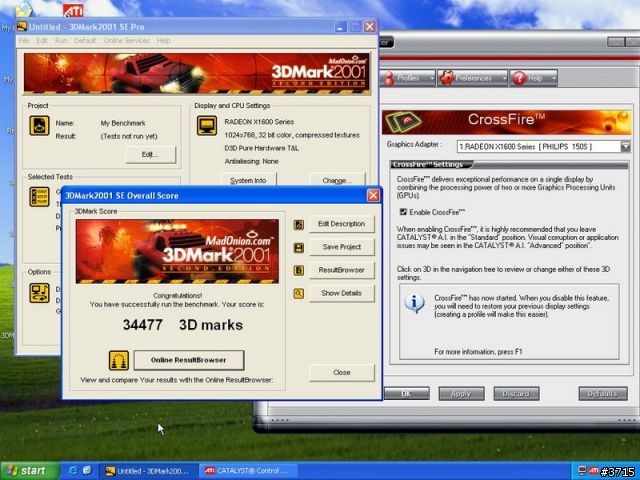Open the Default menu in 3DMark2001
This screenshot has height=480, width=640.
(x=85, y=40)
